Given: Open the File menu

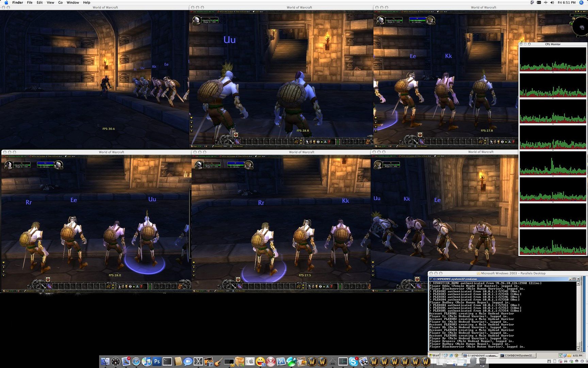Looking at the screenshot, I should (30, 2).
